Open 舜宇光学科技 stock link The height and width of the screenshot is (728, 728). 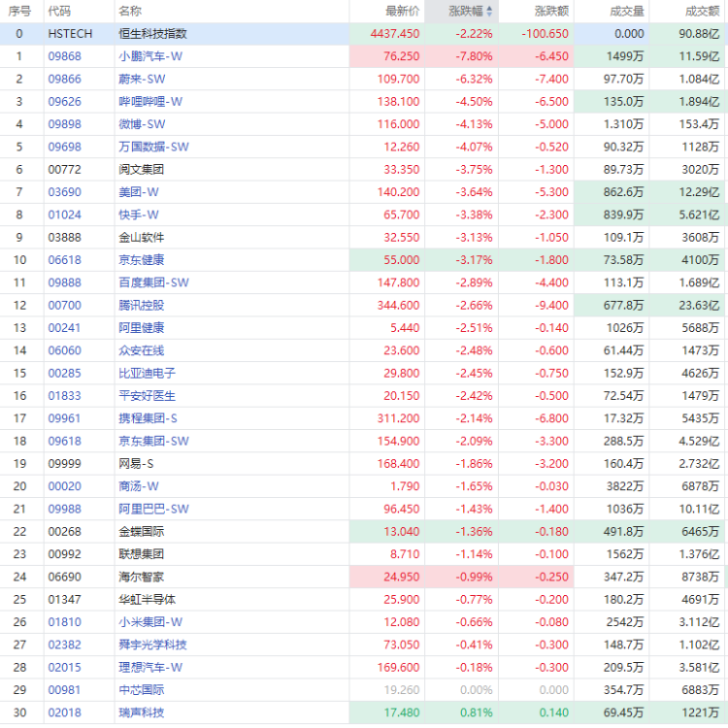coord(152,645)
